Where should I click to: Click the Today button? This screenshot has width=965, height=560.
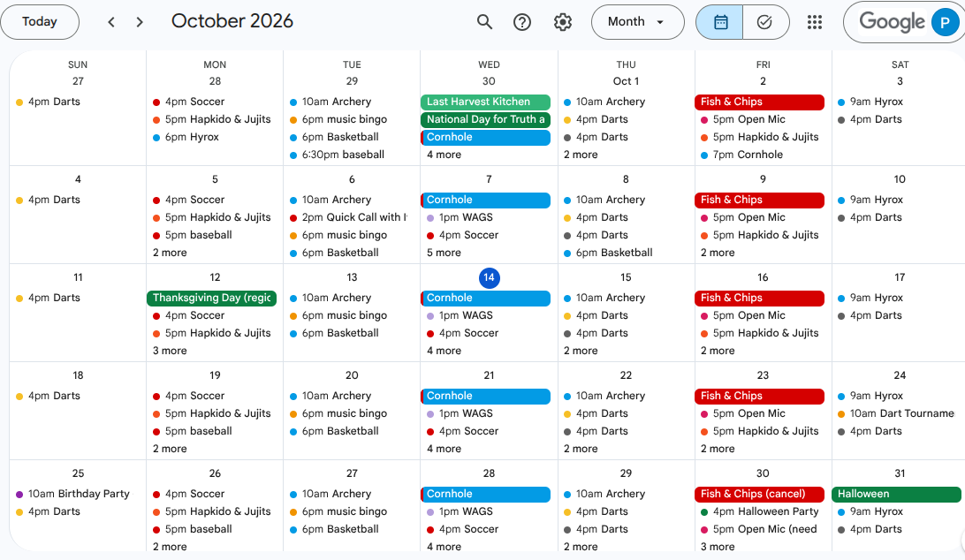40,22
